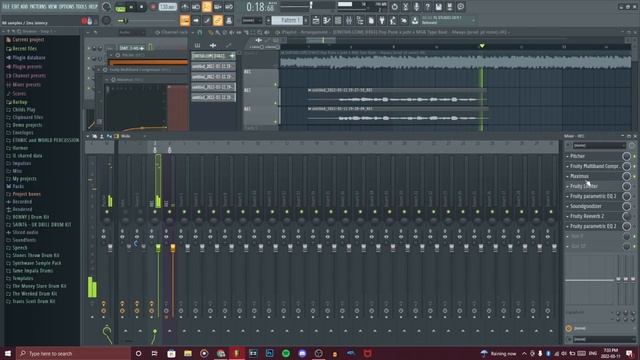
Task: Open the OPTIONS menu
Action: tap(67, 7)
